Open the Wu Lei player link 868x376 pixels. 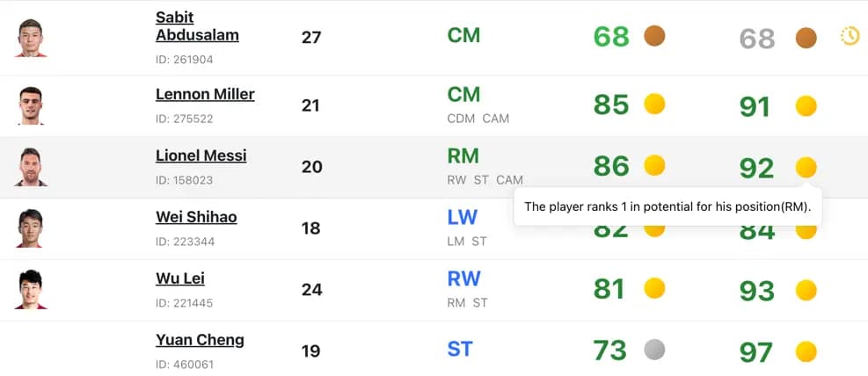[x=180, y=278]
